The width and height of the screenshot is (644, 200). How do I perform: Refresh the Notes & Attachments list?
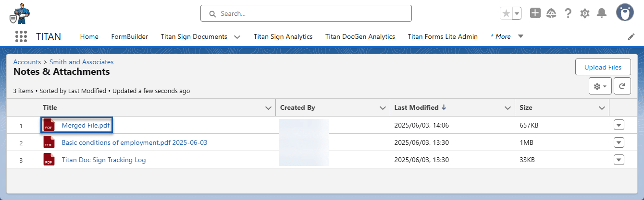(622, 86)
